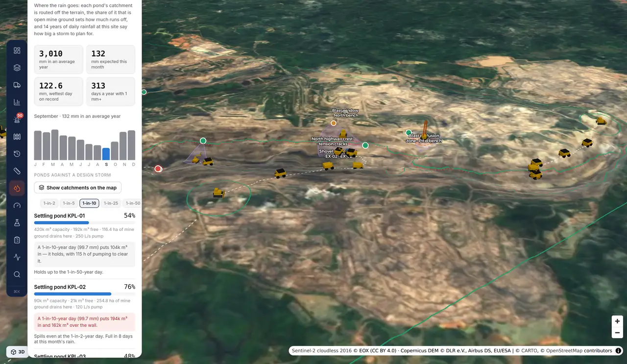Image resolution: width=627 pixels, height=364 pixels.
Task: Open the map layers icon in sidebar
Action: coord(17,68)
